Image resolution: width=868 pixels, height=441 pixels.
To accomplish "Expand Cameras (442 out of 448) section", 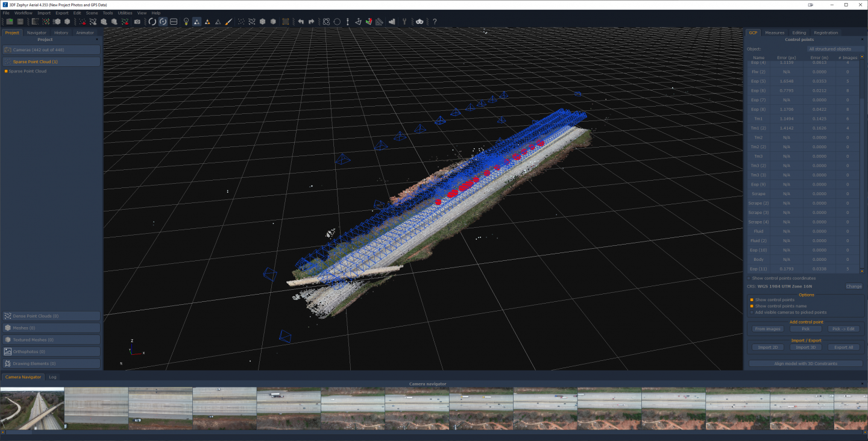I will pos(51,50).
